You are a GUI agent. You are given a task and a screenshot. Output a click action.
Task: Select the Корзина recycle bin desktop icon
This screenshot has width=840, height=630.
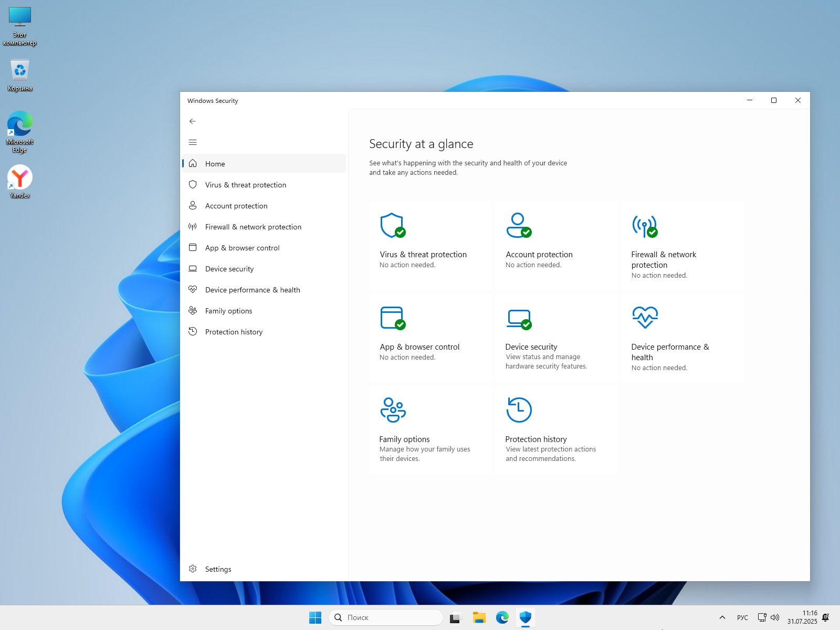(20, 75)
